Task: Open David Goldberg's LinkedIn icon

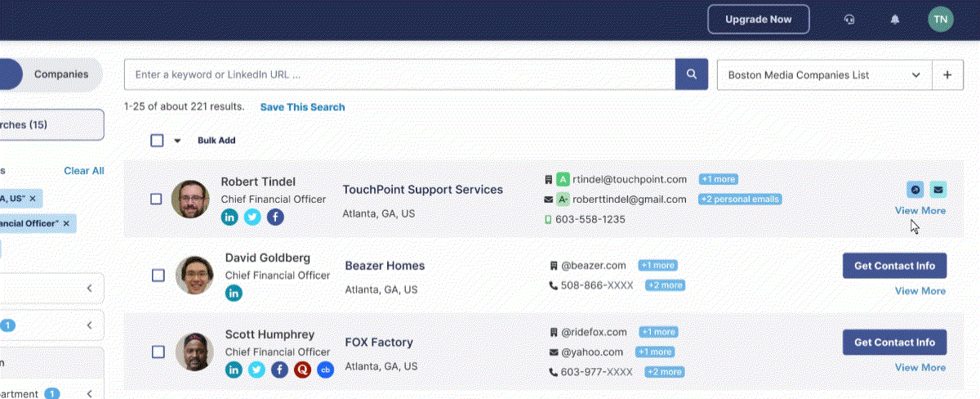Action: click(x=234, y=293)
